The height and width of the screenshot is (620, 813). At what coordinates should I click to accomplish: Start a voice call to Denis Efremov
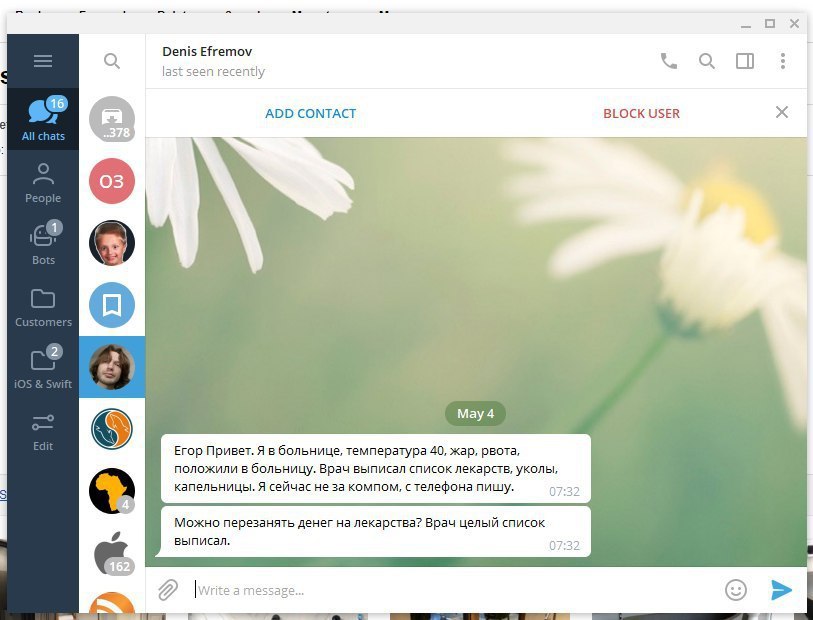(x=668, y=61)
